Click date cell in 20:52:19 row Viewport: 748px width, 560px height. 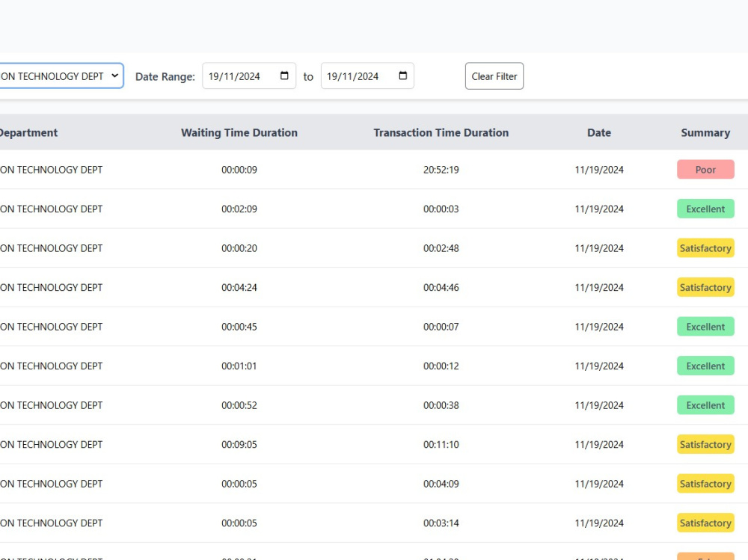[598, 170]
